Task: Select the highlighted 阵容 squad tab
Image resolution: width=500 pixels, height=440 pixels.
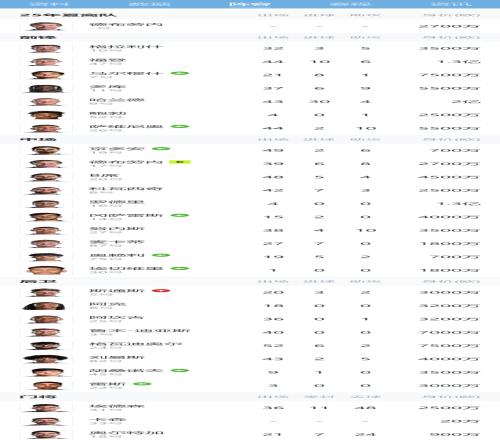Action: [250, 4]
